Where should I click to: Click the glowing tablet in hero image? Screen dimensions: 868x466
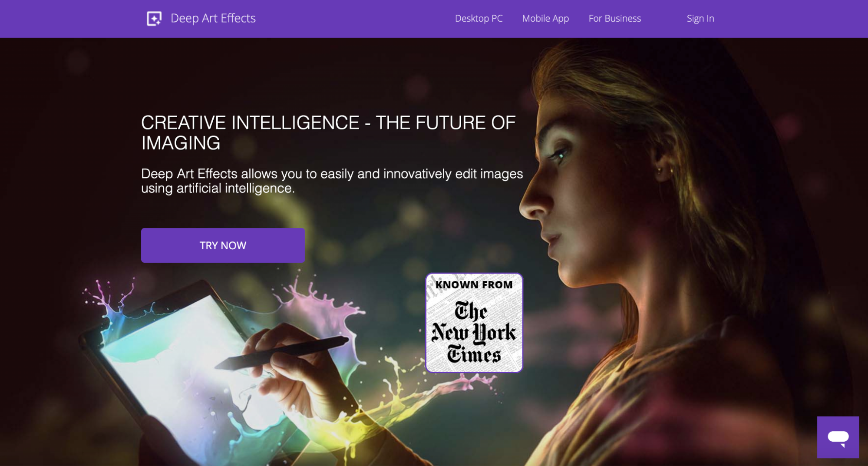coord(187,369)
